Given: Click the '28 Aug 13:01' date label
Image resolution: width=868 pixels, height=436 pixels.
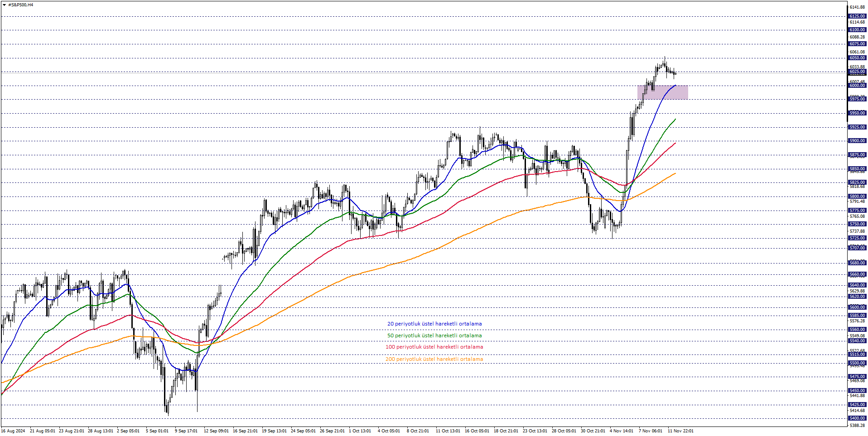Looking at the screenshot, I should 101,431.
